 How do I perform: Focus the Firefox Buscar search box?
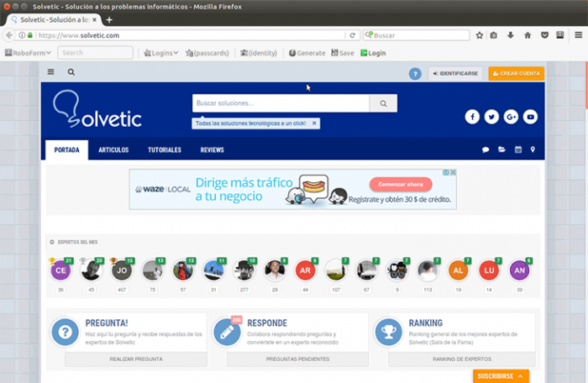pyautogui.click(x=417, y=35)
